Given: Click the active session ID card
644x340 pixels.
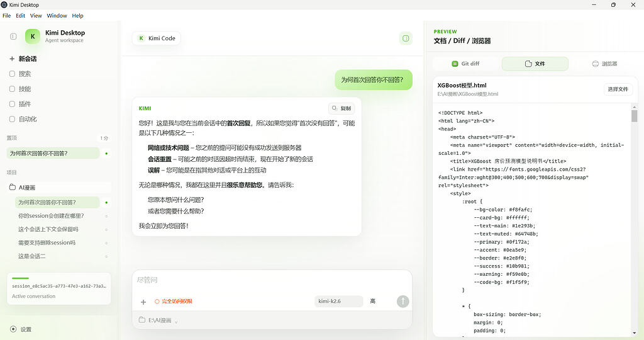Looking at the screenshot, I should (x=58, y=288).
